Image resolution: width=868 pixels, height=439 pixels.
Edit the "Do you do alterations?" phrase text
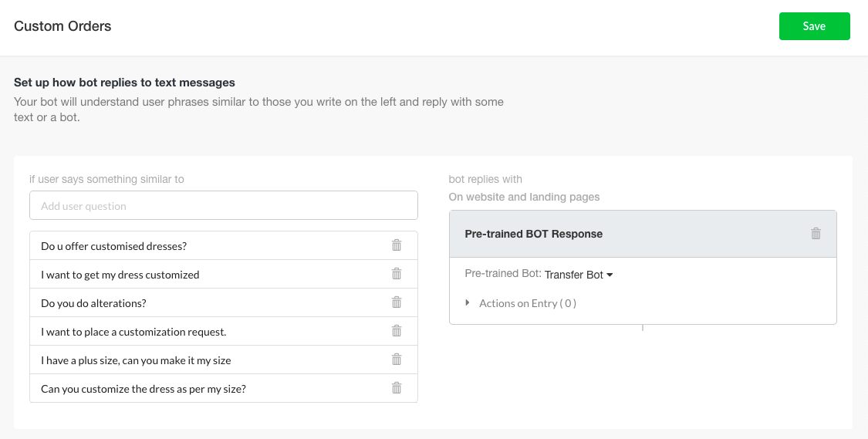click(93, 303)
